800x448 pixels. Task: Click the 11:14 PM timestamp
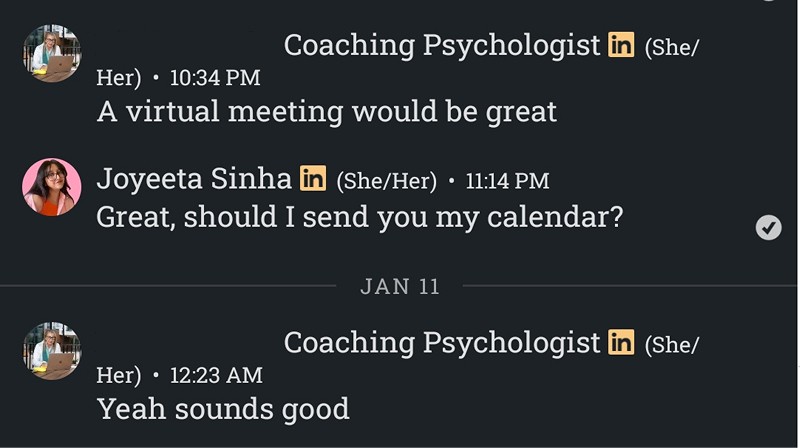point(507,181)
